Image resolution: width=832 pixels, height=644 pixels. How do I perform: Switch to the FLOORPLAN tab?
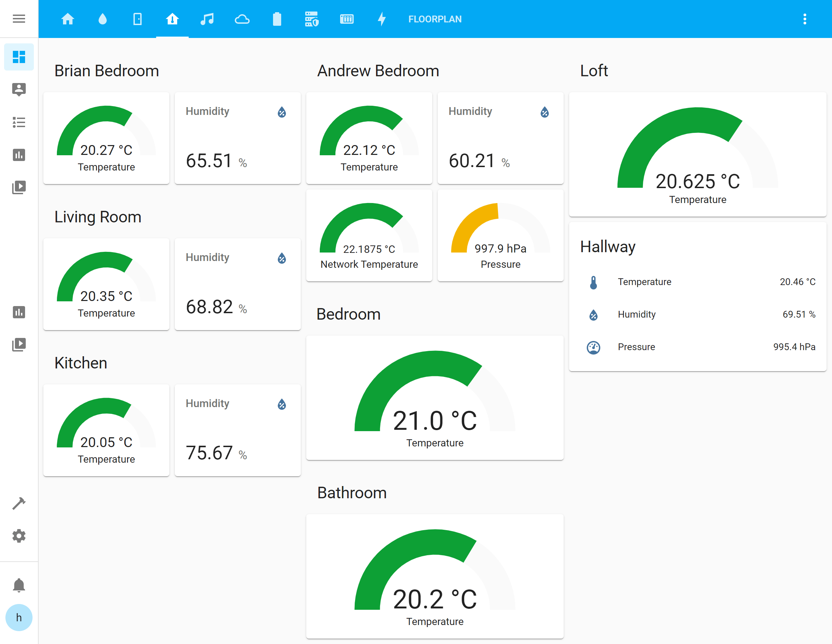tap(435, 19)
